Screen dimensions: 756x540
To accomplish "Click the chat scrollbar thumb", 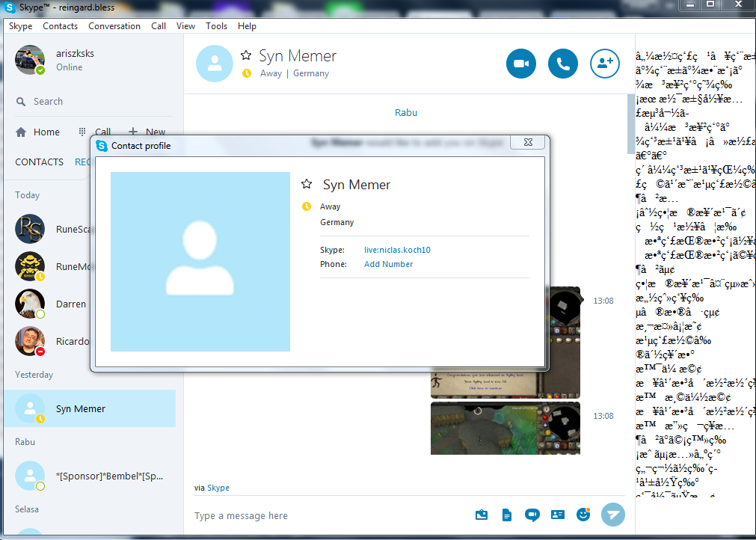I will (630, 124).
